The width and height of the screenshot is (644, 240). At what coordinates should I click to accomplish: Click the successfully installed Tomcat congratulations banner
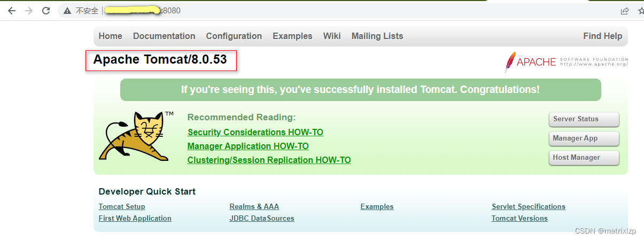point(361,90)
